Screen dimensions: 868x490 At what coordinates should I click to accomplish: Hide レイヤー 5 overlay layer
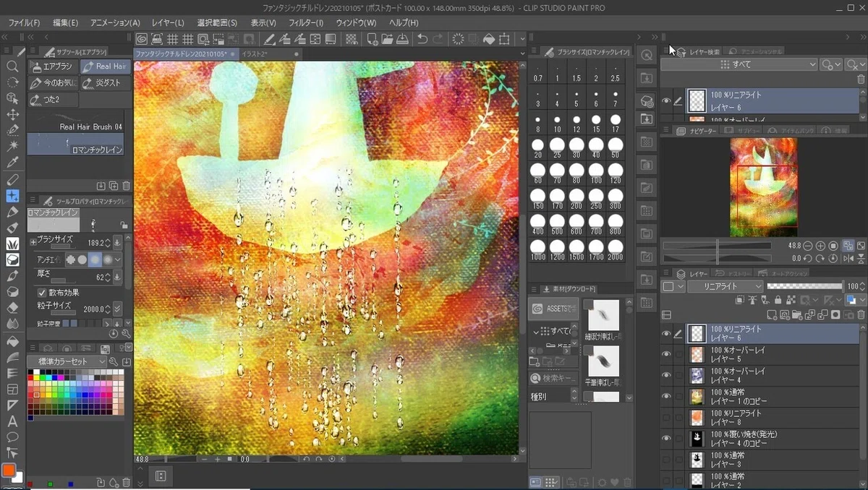click(x=666, y=354)
